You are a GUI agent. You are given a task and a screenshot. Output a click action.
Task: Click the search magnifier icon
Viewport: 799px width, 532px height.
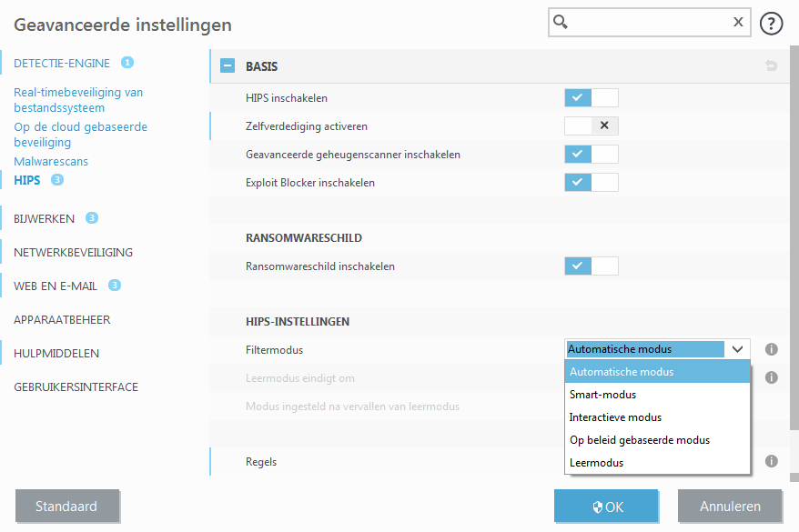561,23
